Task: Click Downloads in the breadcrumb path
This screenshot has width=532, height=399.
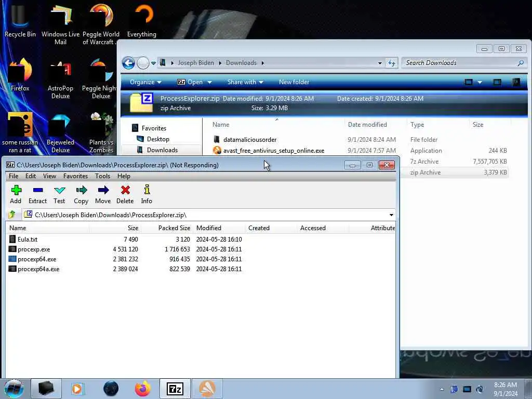Action: (241, 63)
